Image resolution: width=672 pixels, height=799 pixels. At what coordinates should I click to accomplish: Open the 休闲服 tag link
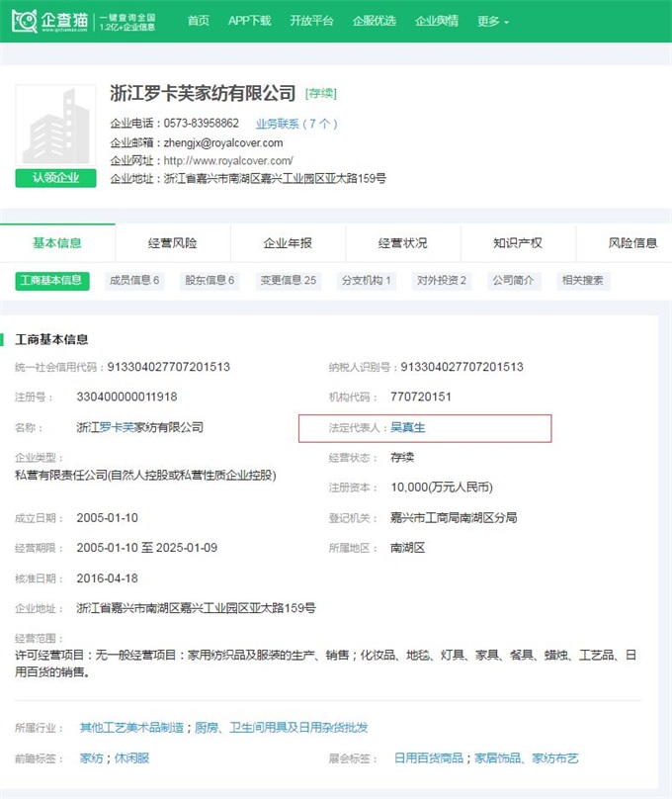click(131, 758)
